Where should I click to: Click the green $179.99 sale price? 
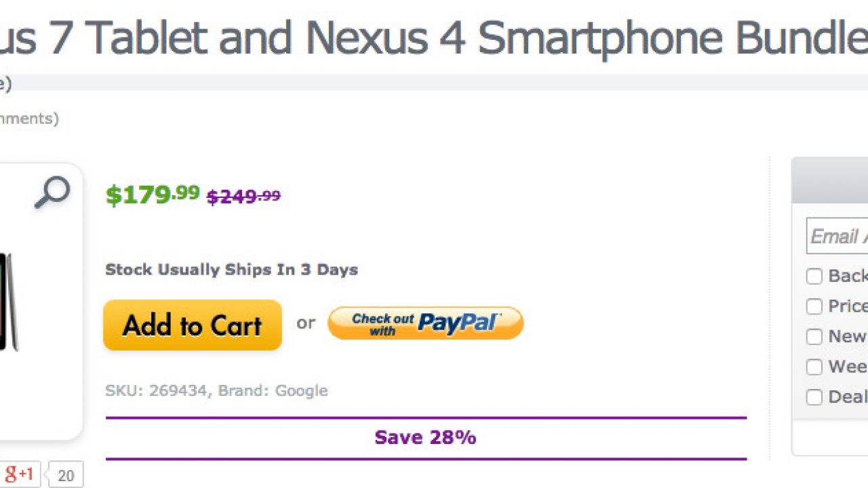153,195
